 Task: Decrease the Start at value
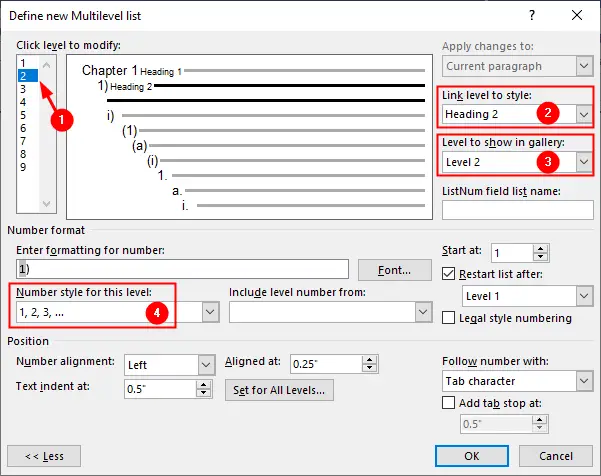click(x=540, y=257)
